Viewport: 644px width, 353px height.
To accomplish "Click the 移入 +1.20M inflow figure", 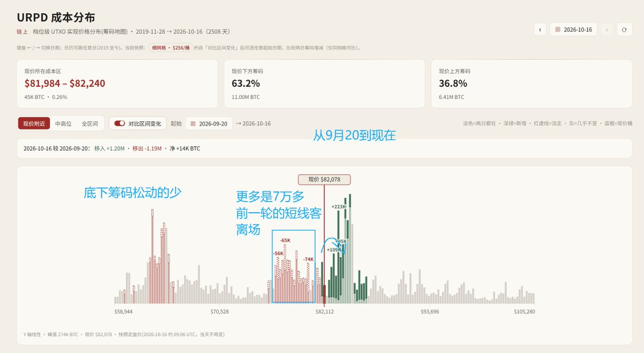I will (x=109, y=148).
